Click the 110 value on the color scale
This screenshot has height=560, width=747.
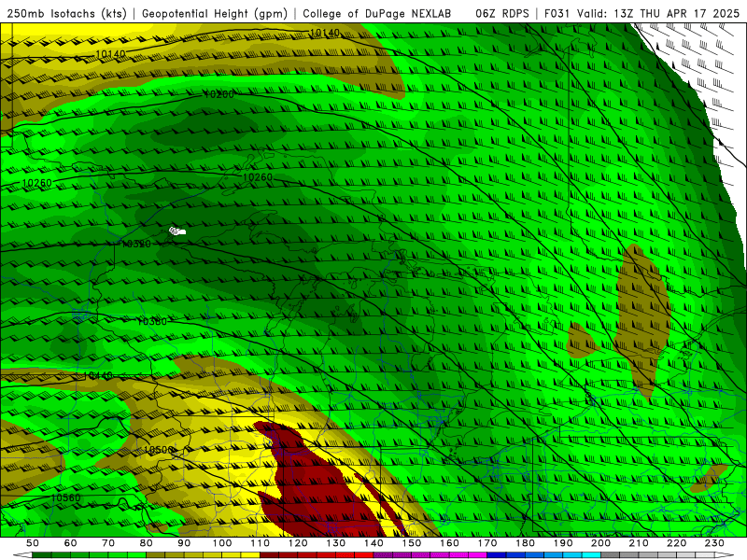pos(261,543)
